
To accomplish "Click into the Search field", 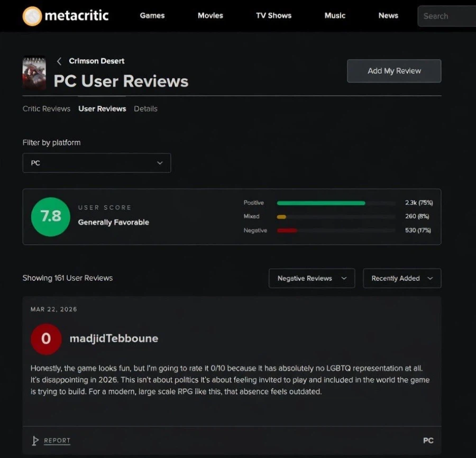I will pyautogui.click(x=447, y=16).
